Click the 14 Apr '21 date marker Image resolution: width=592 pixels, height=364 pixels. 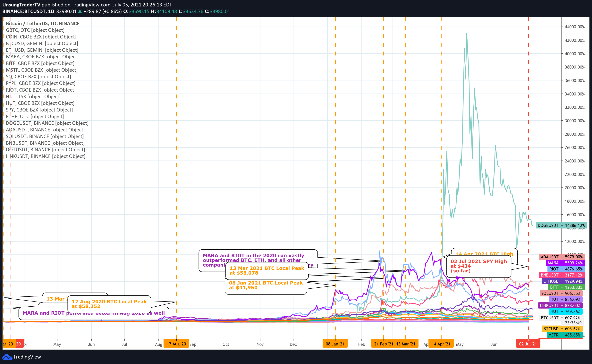pyautogui.click(x=441, y=344)
